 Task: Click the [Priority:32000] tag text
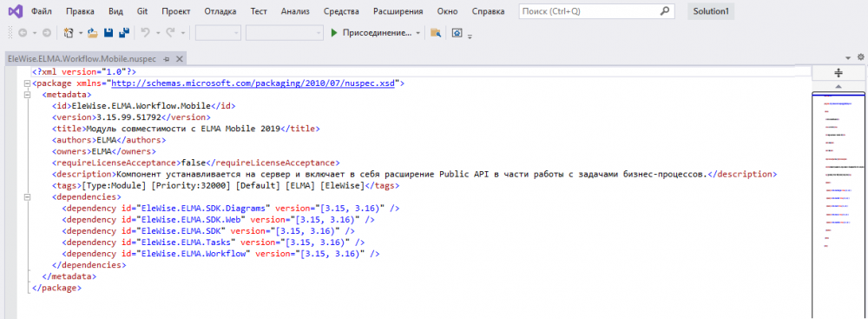pyautogui.click(x=190, y=185)
